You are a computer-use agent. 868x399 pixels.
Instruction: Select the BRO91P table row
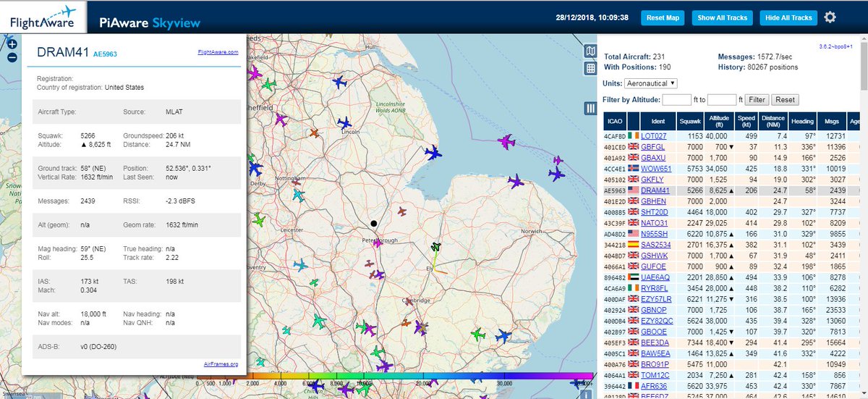pyautogui.click(x=732, y=364)
